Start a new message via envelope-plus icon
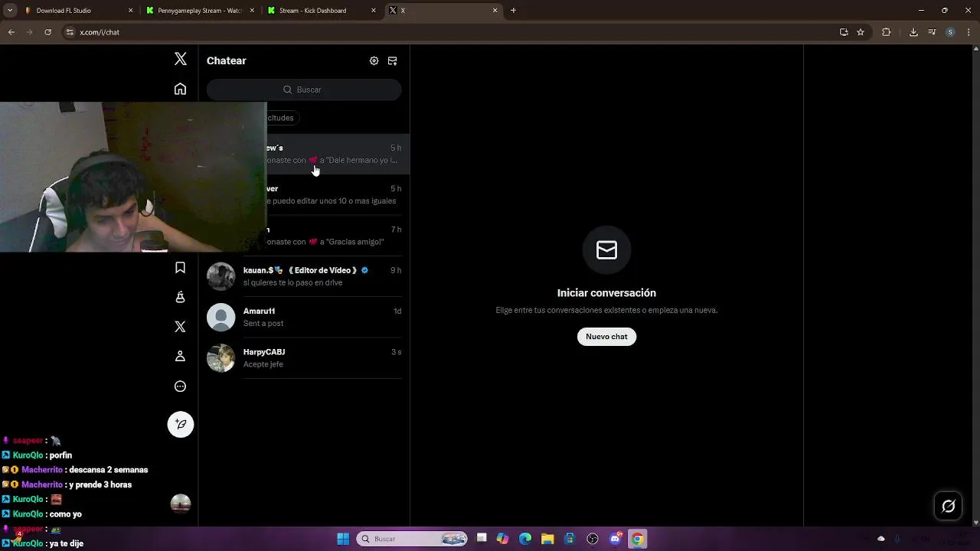The height and width of the screenshot is (551, 980). [x=392, y=60]
